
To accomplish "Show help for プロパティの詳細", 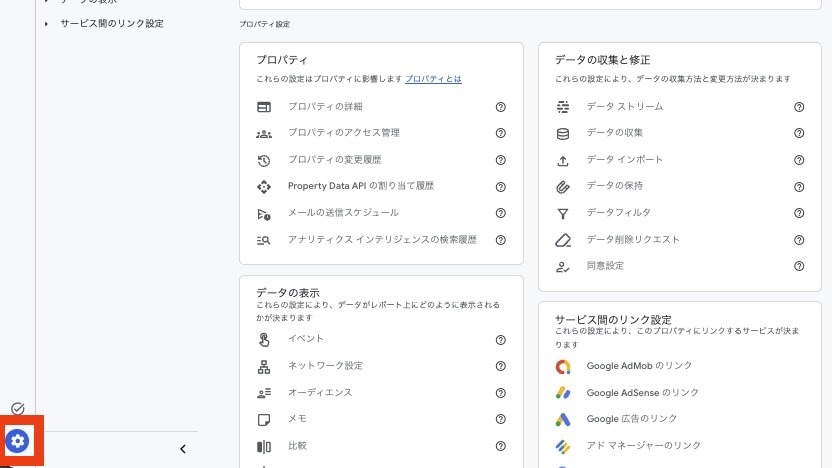I will pos(500,107).
